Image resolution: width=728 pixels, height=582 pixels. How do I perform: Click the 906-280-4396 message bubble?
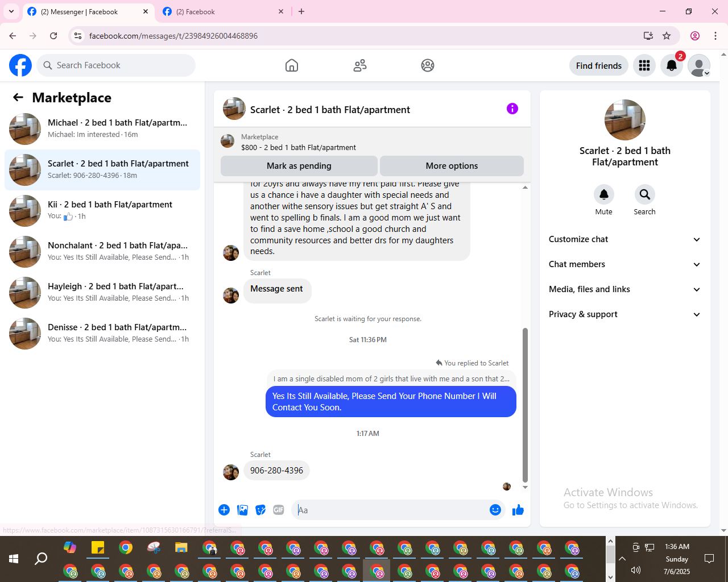[x=276, y=471]
